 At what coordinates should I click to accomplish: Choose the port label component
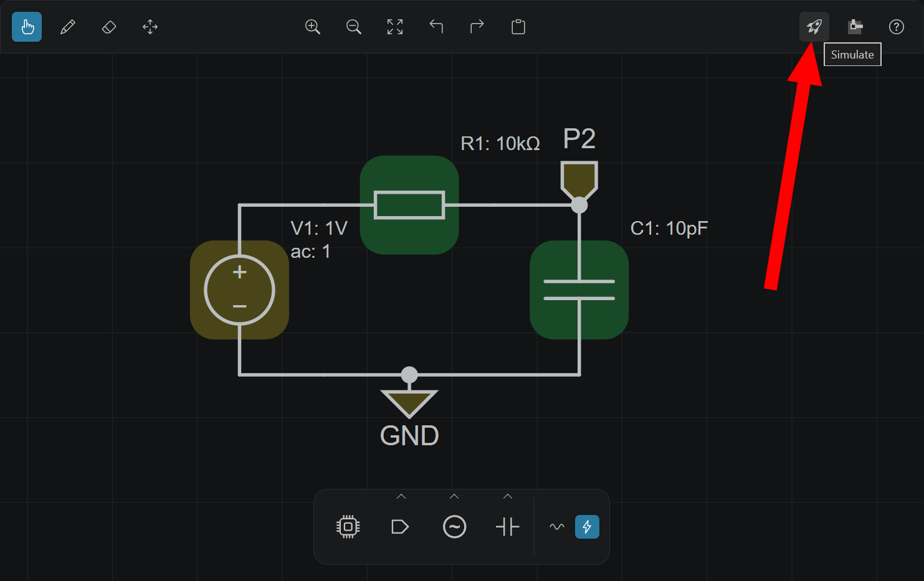(x=401, y=527)
